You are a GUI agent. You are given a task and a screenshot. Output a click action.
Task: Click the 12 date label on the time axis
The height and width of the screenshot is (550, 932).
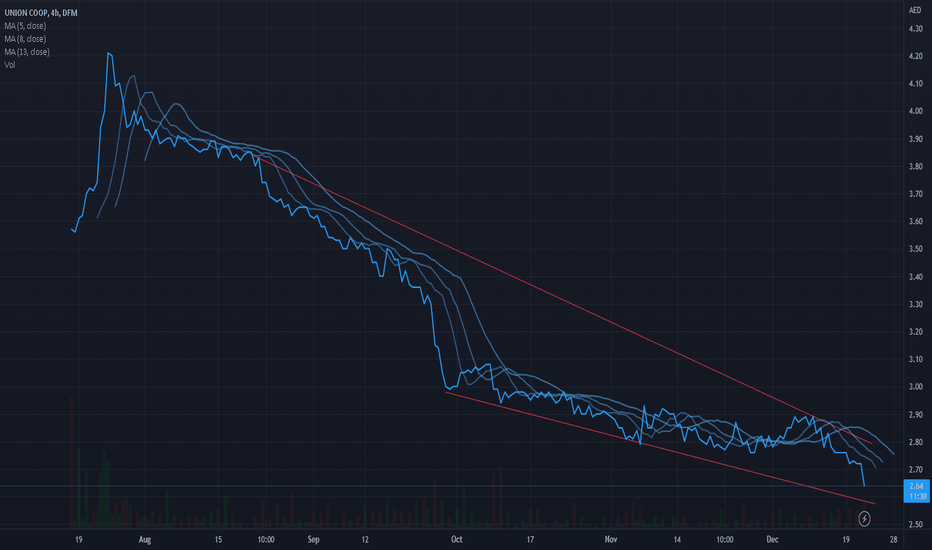coord(365,539)
